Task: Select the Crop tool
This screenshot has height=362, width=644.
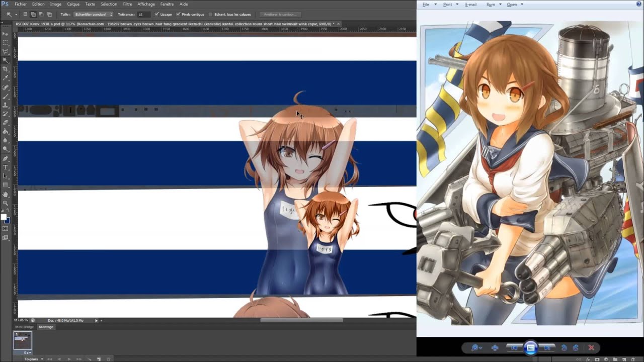Action: coord(6,69)
